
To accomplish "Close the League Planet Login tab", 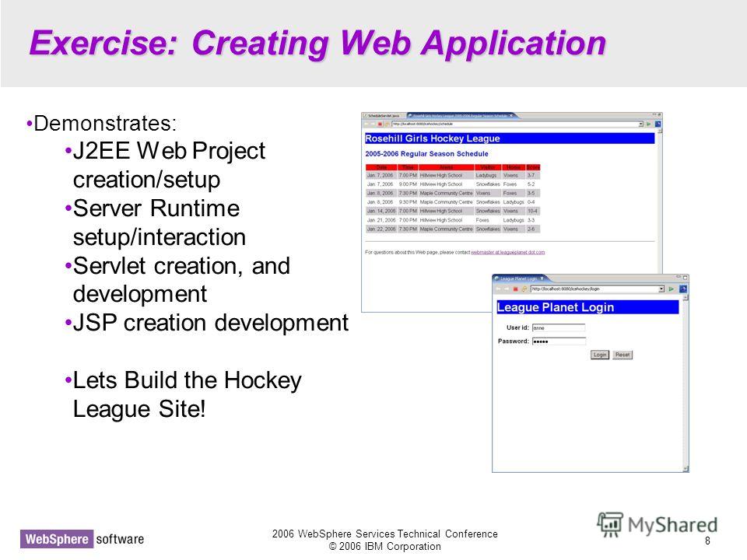I will (542, 278).
